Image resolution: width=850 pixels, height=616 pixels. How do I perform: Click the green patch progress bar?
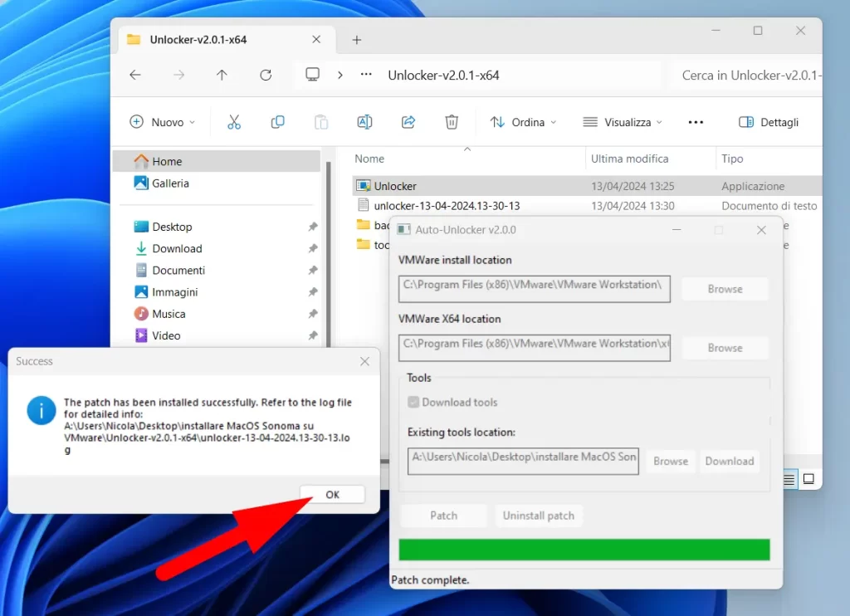click(x=584, y=550)
